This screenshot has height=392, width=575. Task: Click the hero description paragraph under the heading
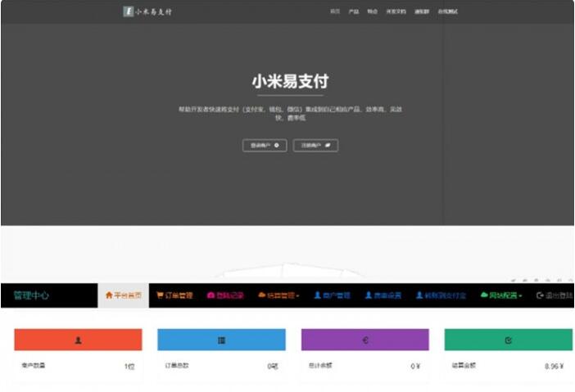(x=290, y=113)
